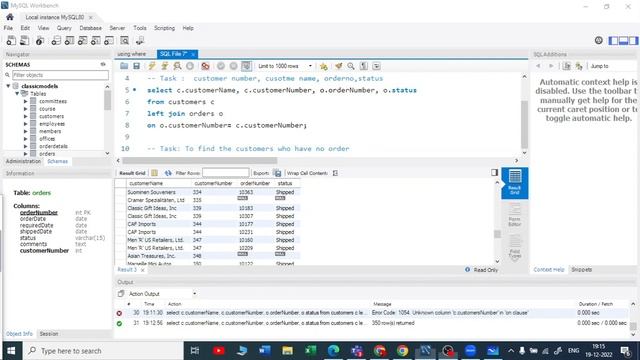Viewport: 640px width, 360px height.
Task: Toggle wrap cell content
Action: point(335,173)
